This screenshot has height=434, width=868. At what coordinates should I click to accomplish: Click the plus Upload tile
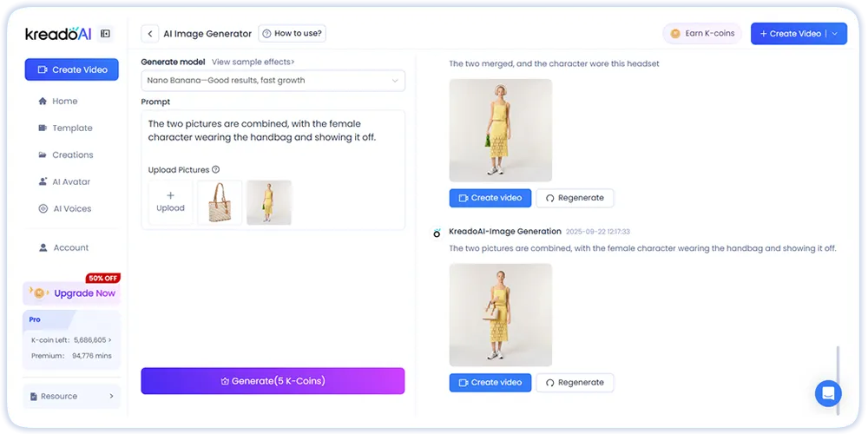pyautogui.click(x=170, y=202)
